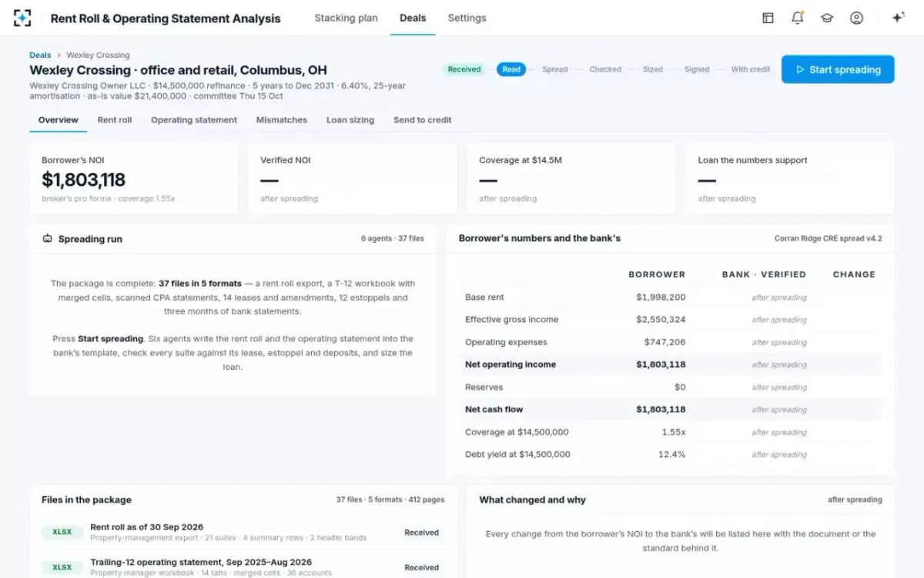Click the What changed and why heading
924x578 pixels.
click(x=533, y=500)
